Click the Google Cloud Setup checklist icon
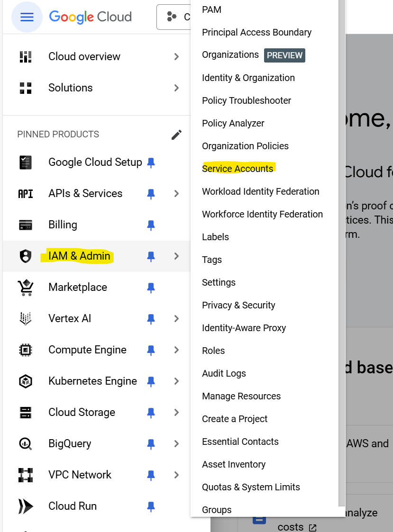Screen dimensions: 393x532 (x=26, y=162)
